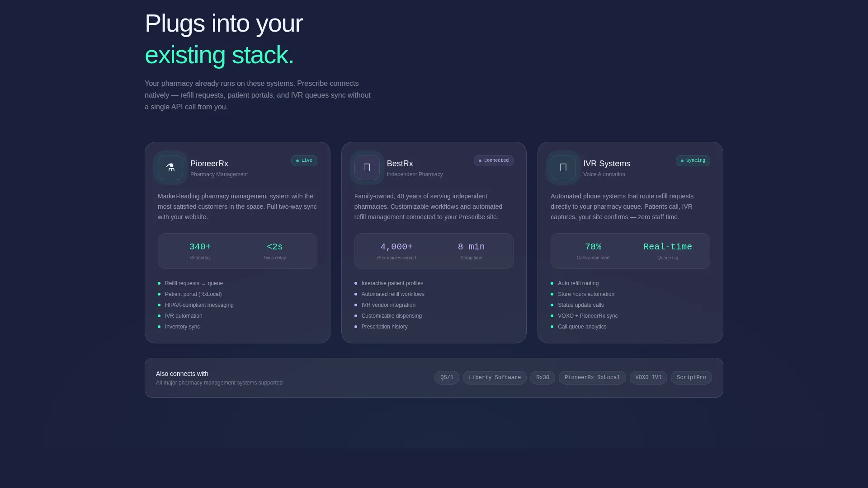This screenshot has height=488, width=868.
Task: Select the Liberty Software chip
Action: (495, 378)
